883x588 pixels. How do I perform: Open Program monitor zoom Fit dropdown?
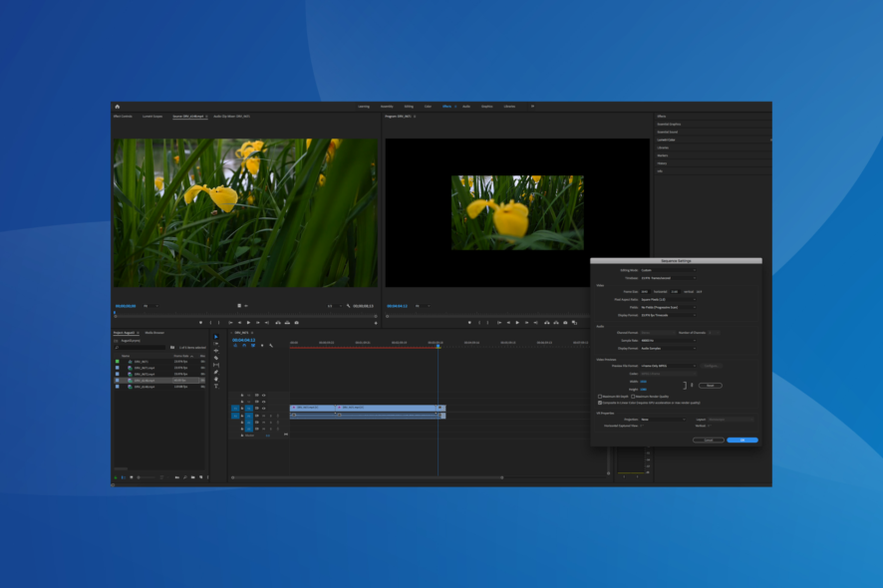[423, 306]
